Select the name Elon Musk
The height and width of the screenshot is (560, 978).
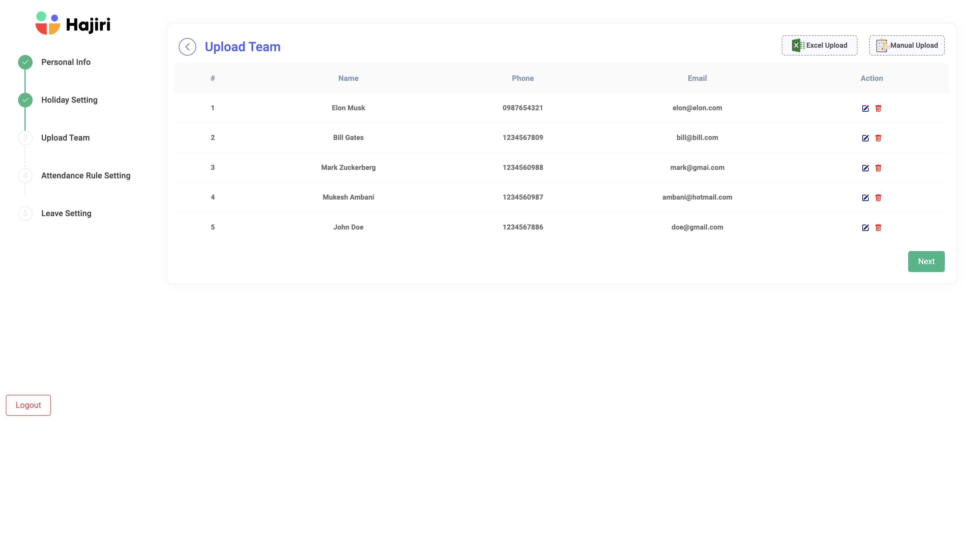coord(348,108)
